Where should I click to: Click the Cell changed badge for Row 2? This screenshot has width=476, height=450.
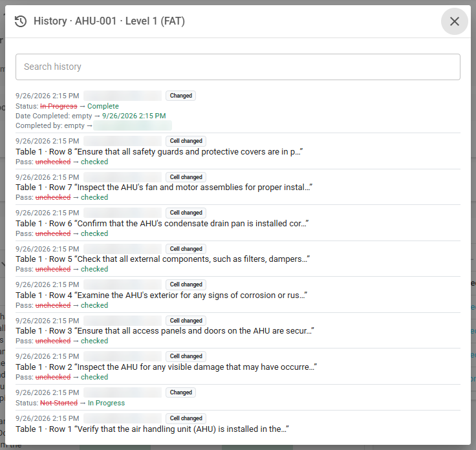click(186, 356)
